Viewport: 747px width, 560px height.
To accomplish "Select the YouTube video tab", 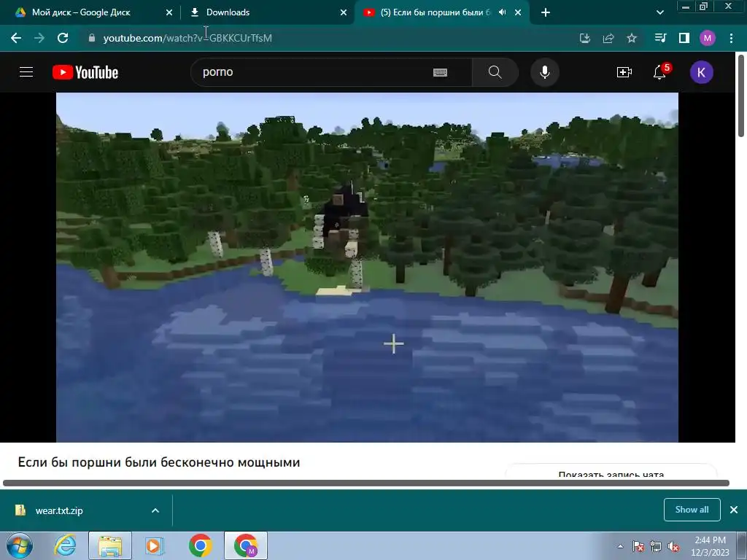I will pos(435,12).
